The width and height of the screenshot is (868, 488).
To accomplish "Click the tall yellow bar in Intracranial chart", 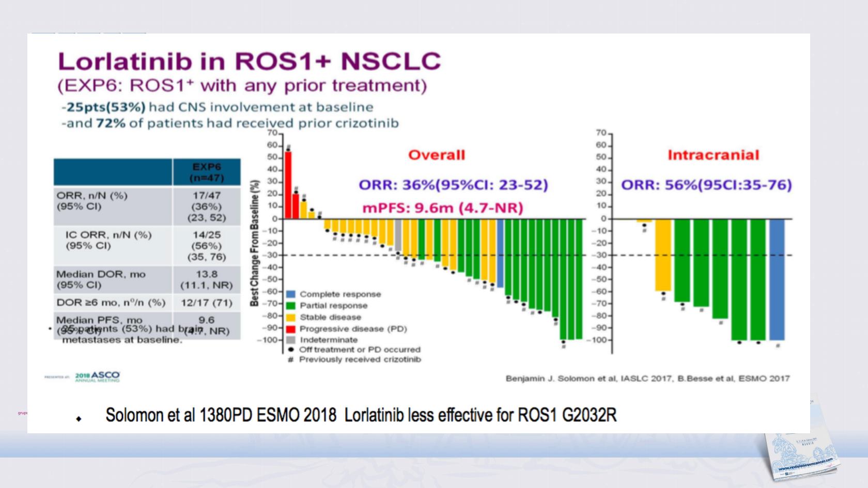I will point(663,255).
